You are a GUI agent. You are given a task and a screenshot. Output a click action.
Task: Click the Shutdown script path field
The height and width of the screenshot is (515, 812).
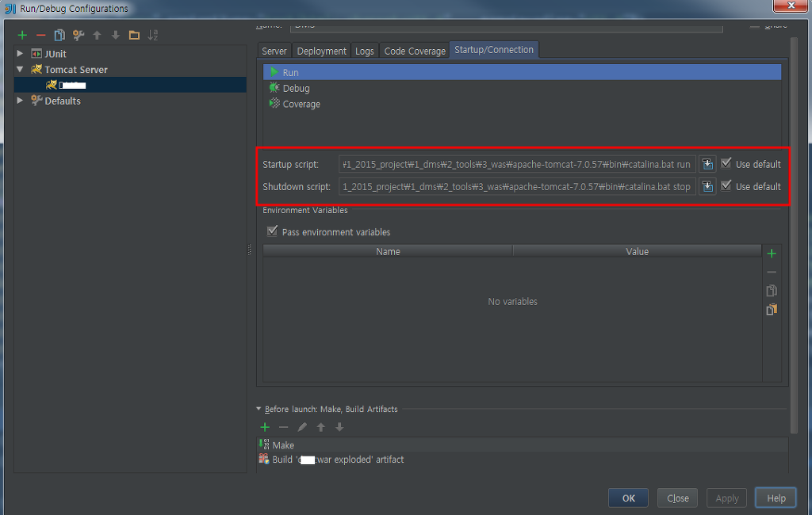click(x=517, y=186)
